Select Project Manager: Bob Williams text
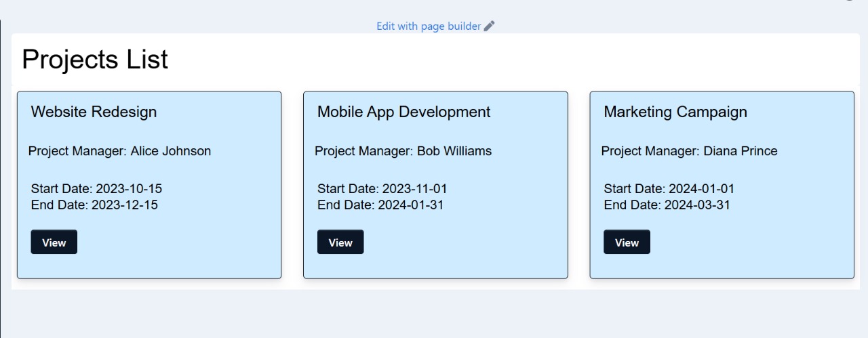Viewport: 868px width, 338px height. pyautogui.click(x=403, y=151)
